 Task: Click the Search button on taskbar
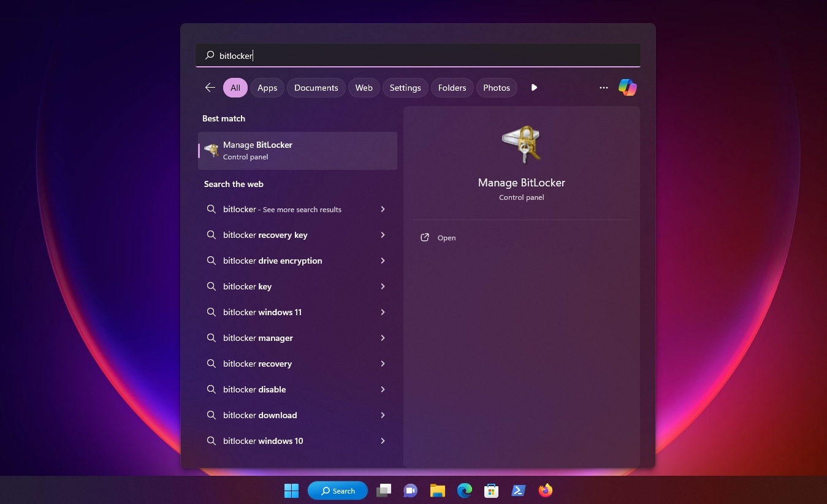[x=338, y=491]
